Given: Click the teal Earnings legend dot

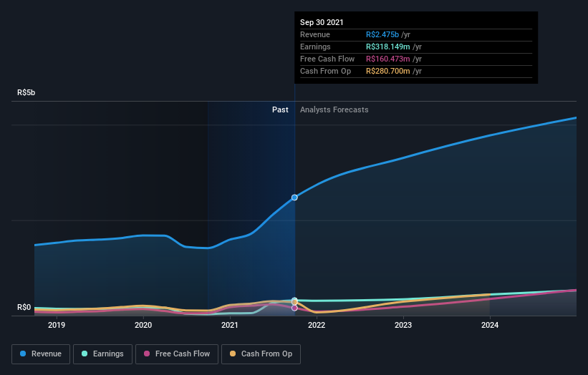Looking at the screenshot, I should pyautogui.click(x=85, y=354).
